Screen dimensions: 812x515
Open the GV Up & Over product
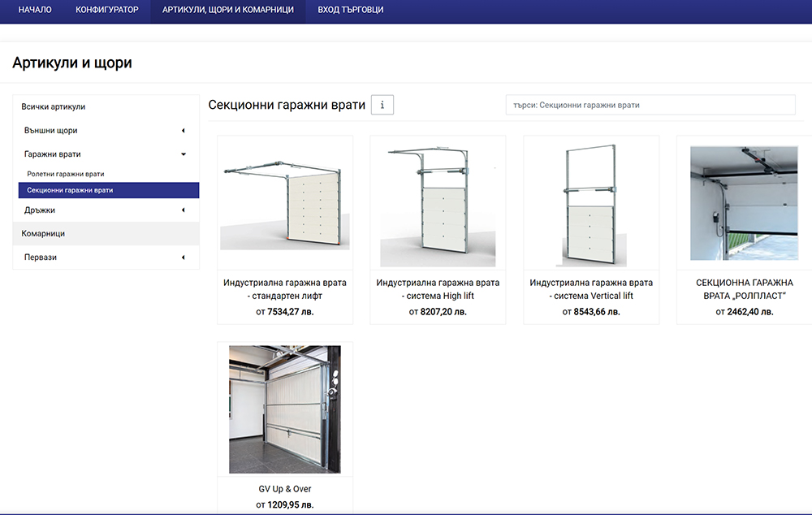coord(284,488)
